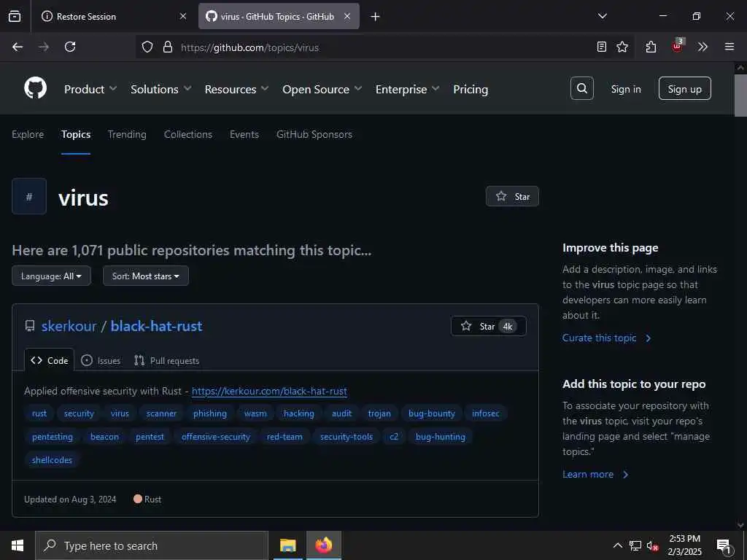Click Learn more link
The width and height of the screenshot is (747, 560).
(595, 474)
